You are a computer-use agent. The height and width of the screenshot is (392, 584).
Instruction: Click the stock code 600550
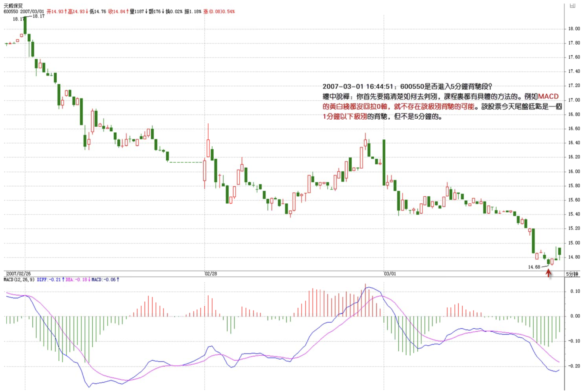11,11
